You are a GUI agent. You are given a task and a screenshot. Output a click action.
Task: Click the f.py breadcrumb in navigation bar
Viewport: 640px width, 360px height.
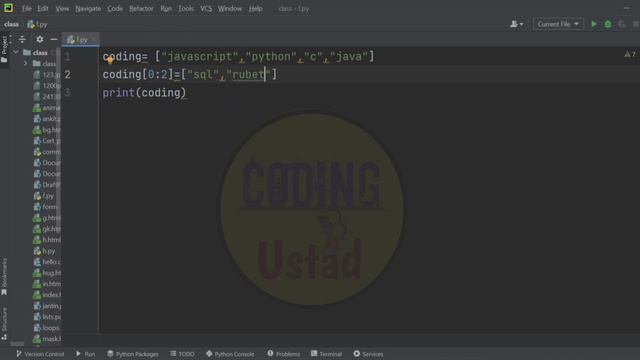[x=37, y=24]
